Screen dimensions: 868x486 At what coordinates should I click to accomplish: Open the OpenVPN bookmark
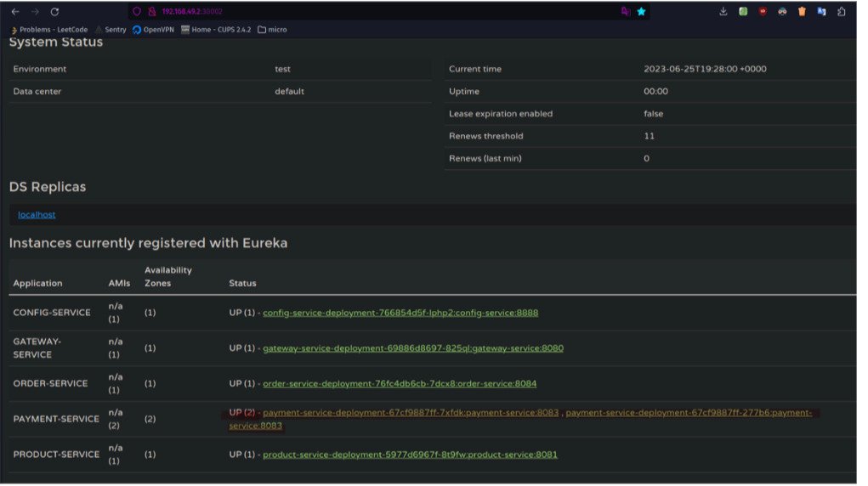pyautogui.click(x=155, y=30)
